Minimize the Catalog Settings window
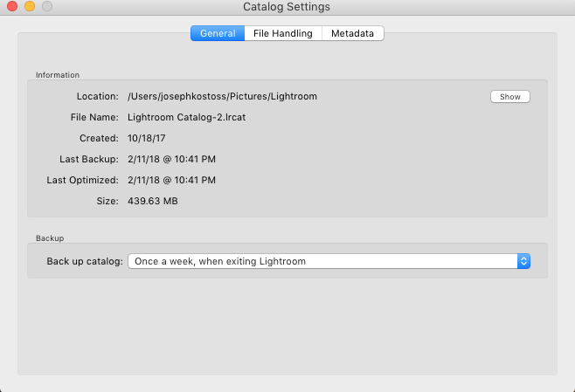This screenshot has width=575, height=392. [x=30, y=6]
